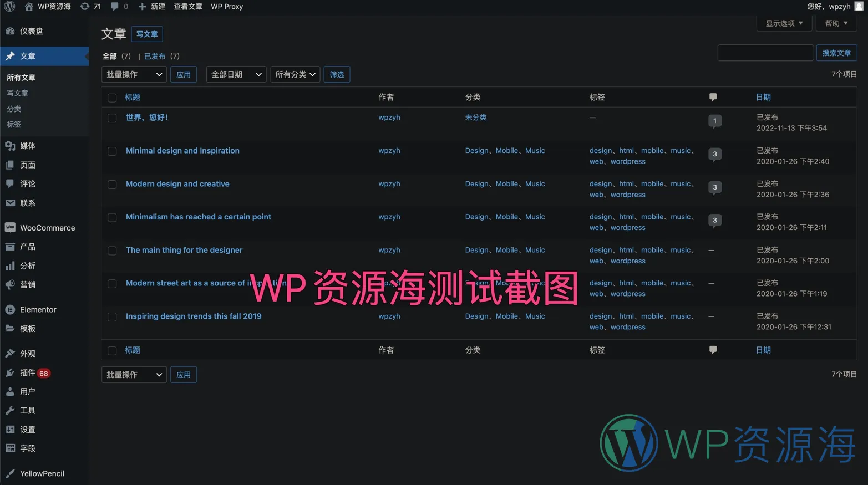Screen dimensions: 868x485
Task: Open the 分析 analytics bar icon
Action: 10,266
